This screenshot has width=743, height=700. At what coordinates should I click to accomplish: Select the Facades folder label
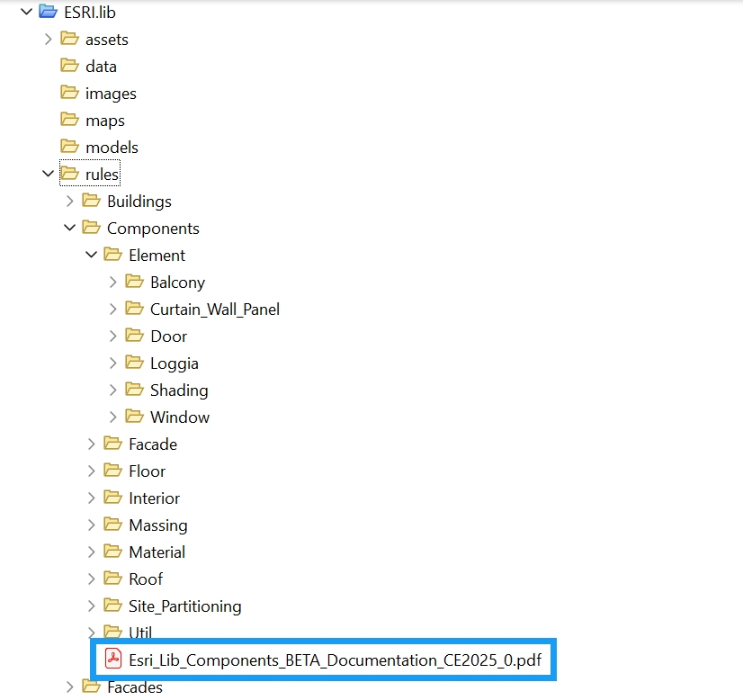(135, 687)
